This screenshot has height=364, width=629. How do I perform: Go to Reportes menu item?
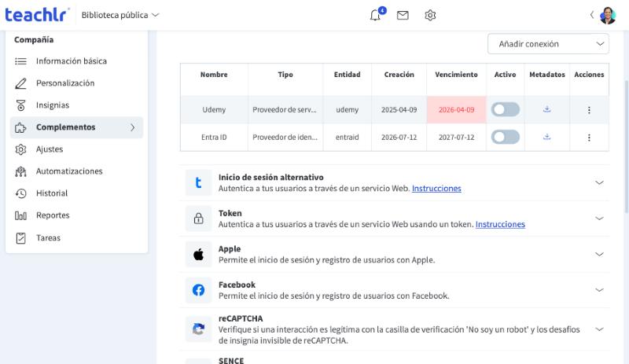coord(76,215)
